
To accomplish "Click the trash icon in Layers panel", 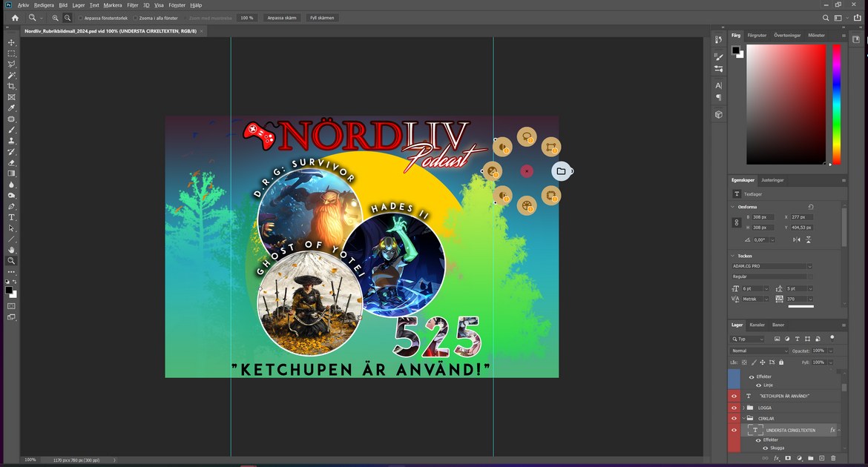I will 833,458.
